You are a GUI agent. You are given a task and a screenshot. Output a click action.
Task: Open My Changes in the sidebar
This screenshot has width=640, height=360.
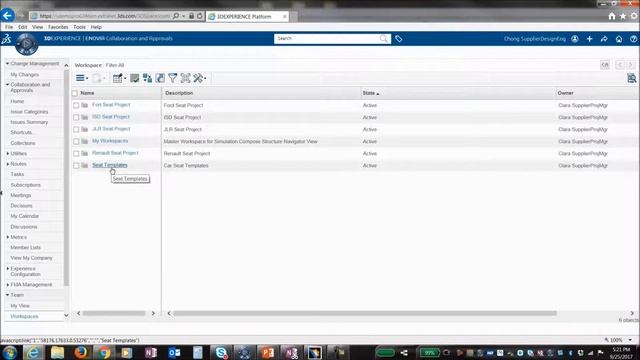tap(24, 75)
